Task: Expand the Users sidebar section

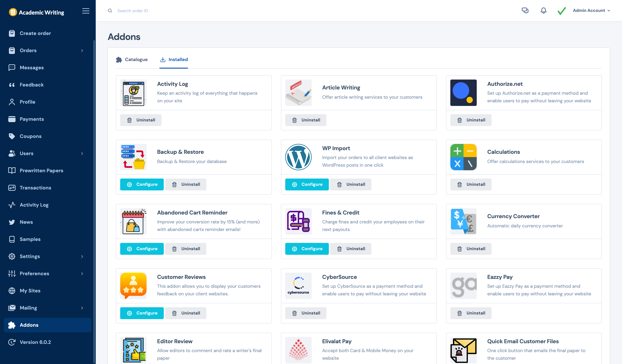Action: [82, 153]
